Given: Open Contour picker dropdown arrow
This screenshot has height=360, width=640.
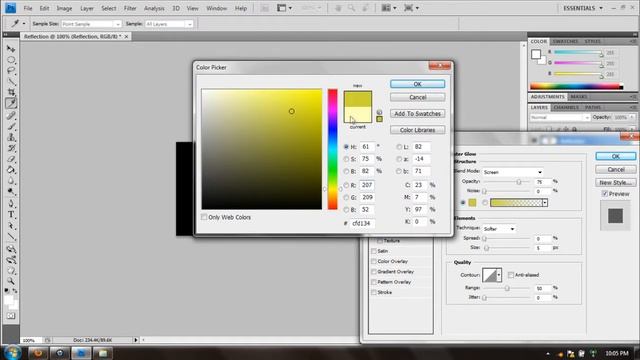Looking at the screenshot, I should coord(499,275).
